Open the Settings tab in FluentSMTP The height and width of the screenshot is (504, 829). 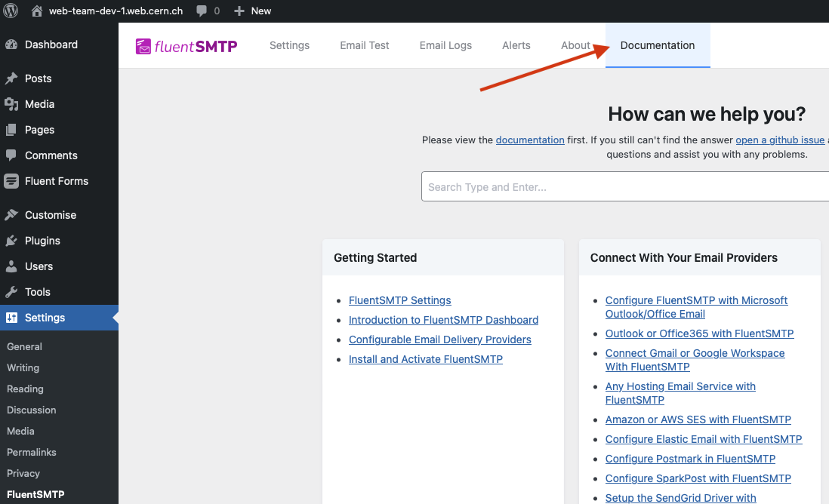coord(289,45)
